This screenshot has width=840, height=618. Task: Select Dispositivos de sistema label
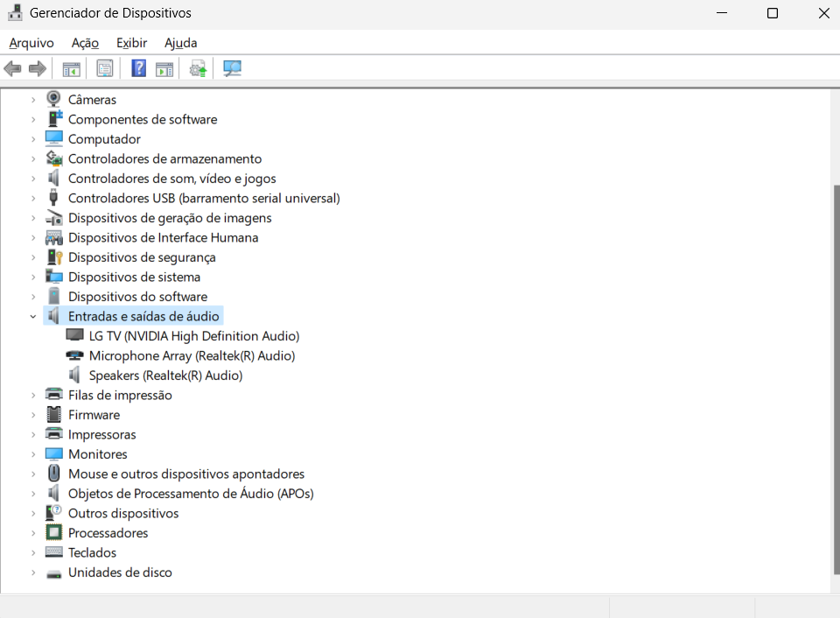pos(134,277)
